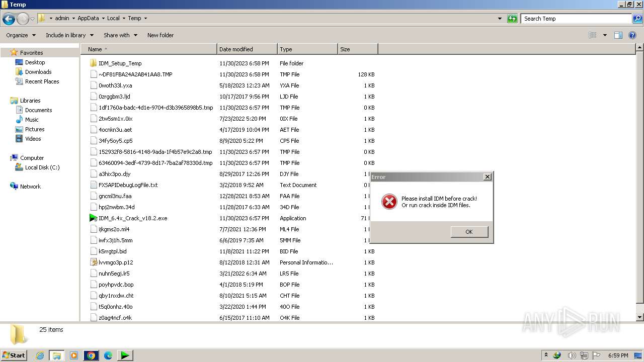Select IDM_6.4x_Crack_v18.2.exe application icon
This screenshot has width=644, height=362.
(93, 218)
